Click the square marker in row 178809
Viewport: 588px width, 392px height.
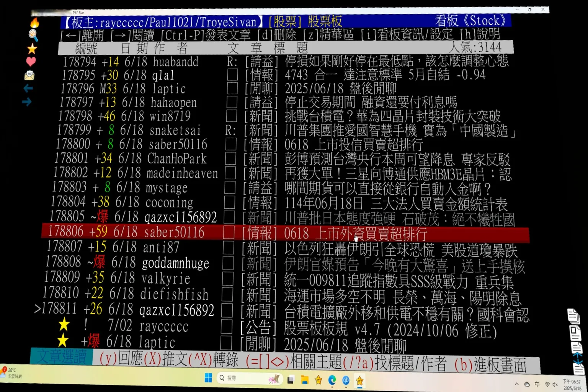coord(227,279)
